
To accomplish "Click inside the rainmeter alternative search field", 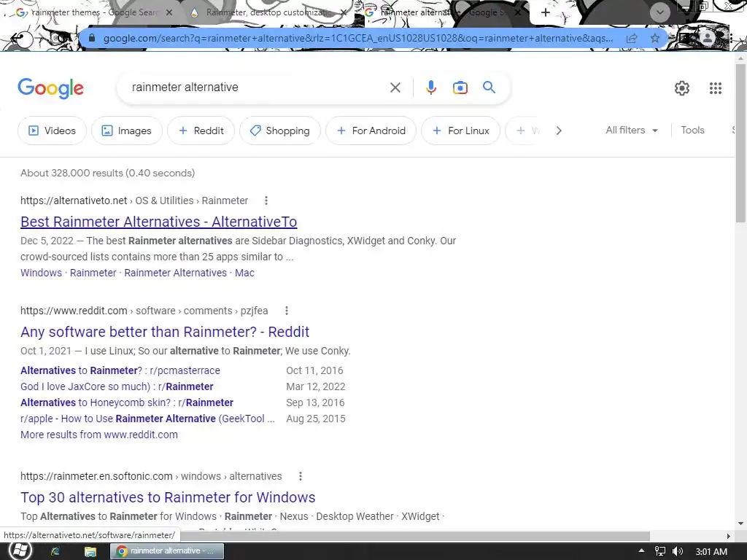I will 258,87.
